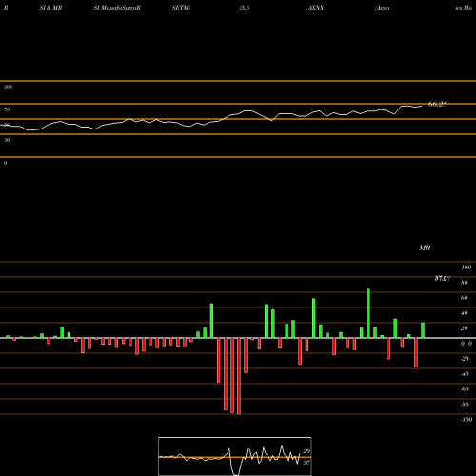Click the MR chart's 80 axis label

click(465, 283)
